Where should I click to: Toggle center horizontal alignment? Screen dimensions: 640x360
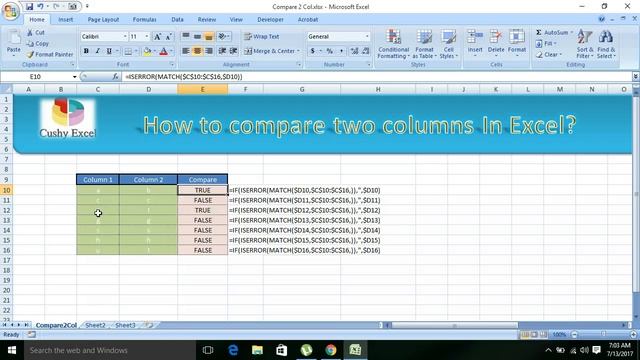point(197,51)
